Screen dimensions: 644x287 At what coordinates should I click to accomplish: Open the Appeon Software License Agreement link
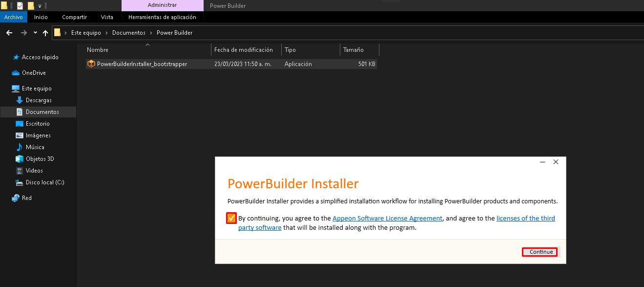[x=387, y=219]
